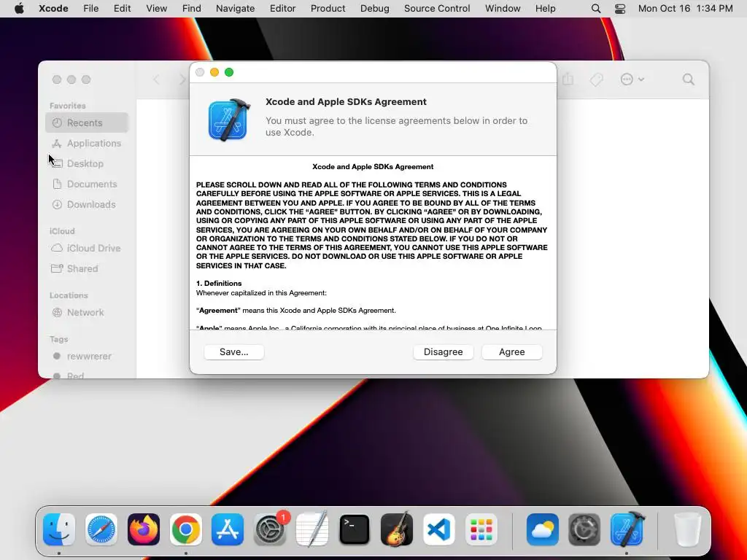The image size is (747, 560).
Task: Open GarageBand from the Dock
Action: tap(397, 529)
